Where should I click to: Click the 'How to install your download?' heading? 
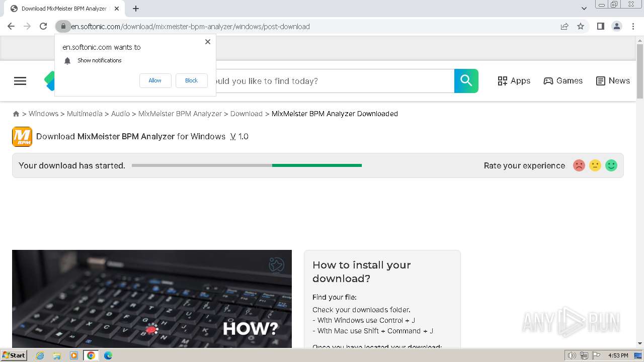click(362, 271)
